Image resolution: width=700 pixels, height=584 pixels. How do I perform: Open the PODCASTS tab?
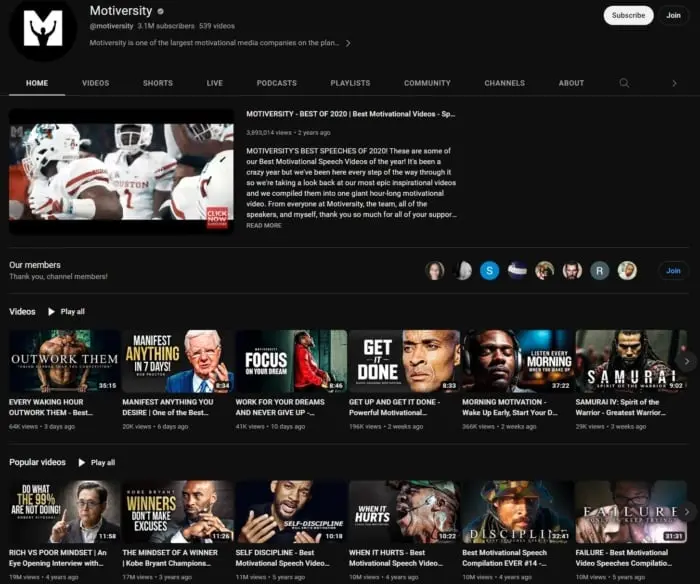coord(276,83)
